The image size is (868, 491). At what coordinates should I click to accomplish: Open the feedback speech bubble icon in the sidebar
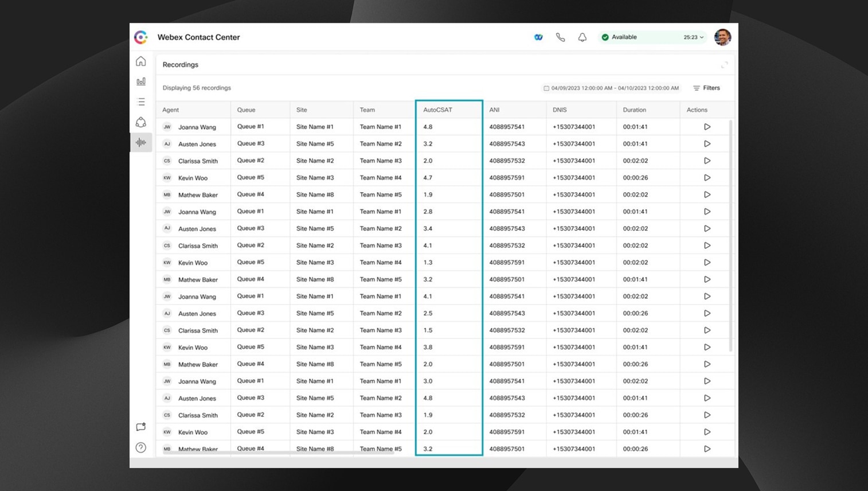pos(141,427)
